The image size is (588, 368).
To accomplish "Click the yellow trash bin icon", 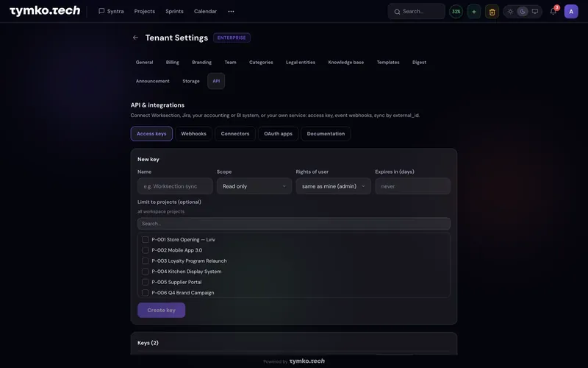I will (492, 11).
